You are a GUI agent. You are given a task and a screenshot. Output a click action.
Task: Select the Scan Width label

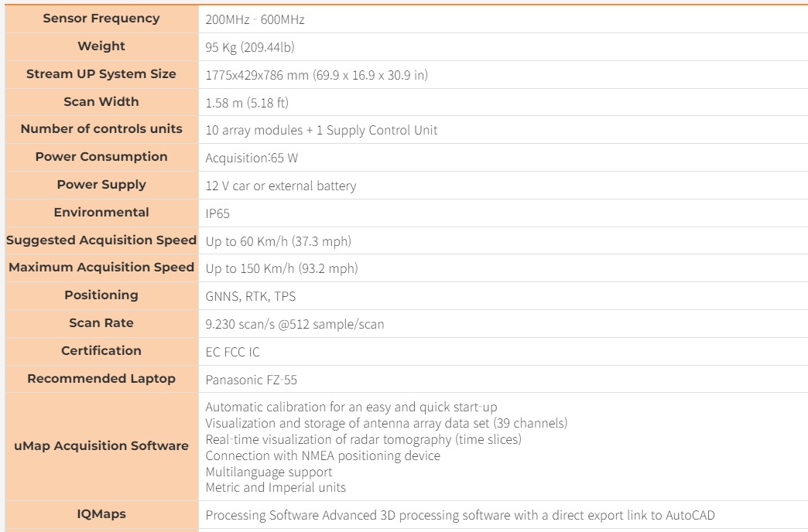pyautogui.click(x=101, y=102)
